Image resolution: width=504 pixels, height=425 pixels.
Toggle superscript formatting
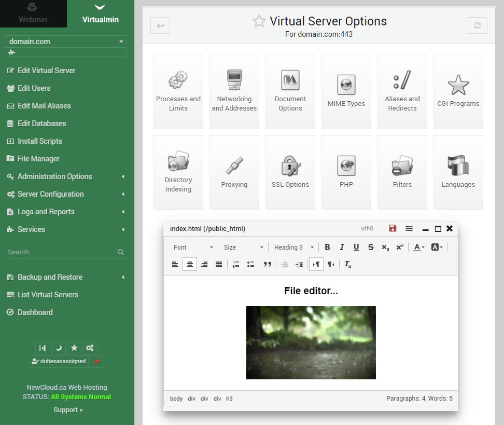[400, 247]
